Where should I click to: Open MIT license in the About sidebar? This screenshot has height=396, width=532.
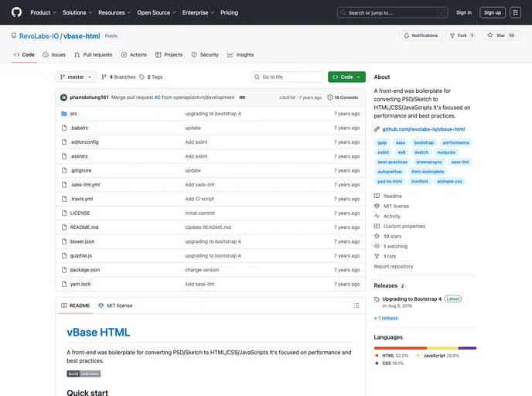click(x=391, y=206)
